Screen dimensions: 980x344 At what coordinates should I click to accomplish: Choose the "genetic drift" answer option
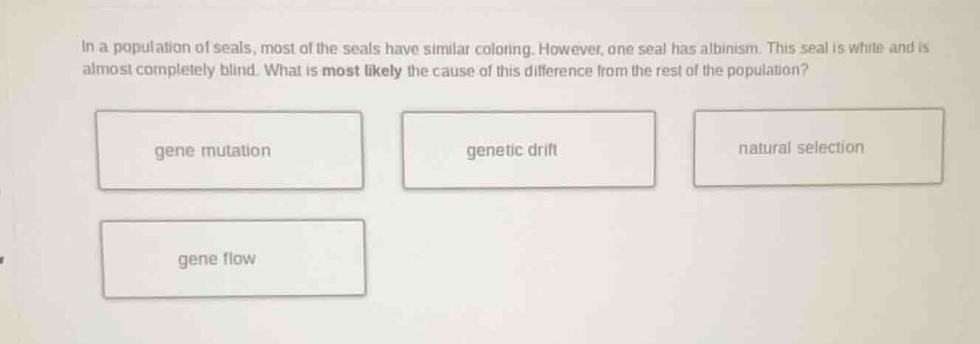click(528, 150)
